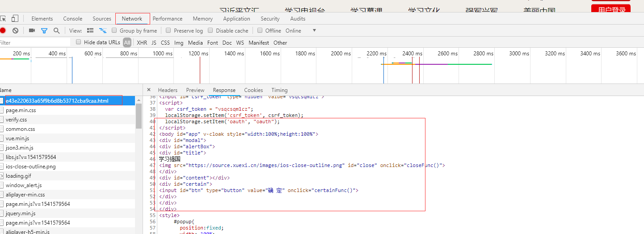644x234 pixels.
Task: Filter requests by Font
Action: pyautogui.click(x=213, y=43)
